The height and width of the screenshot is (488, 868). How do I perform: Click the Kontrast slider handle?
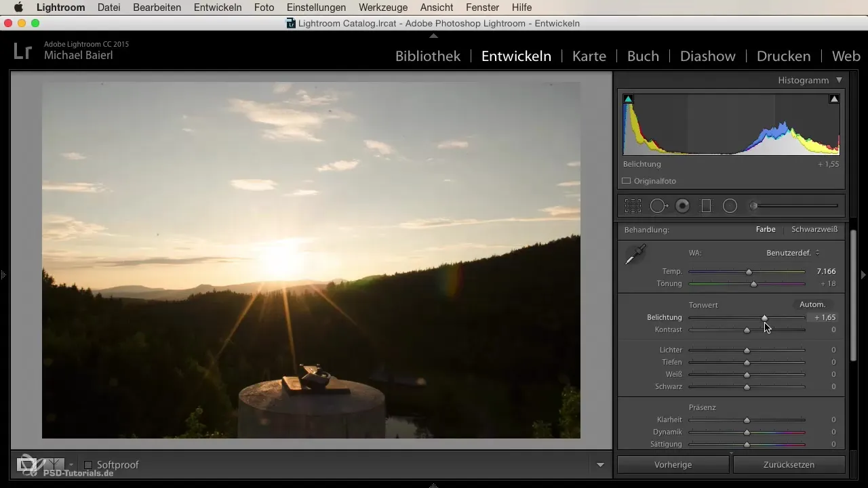tap(747, 330)
